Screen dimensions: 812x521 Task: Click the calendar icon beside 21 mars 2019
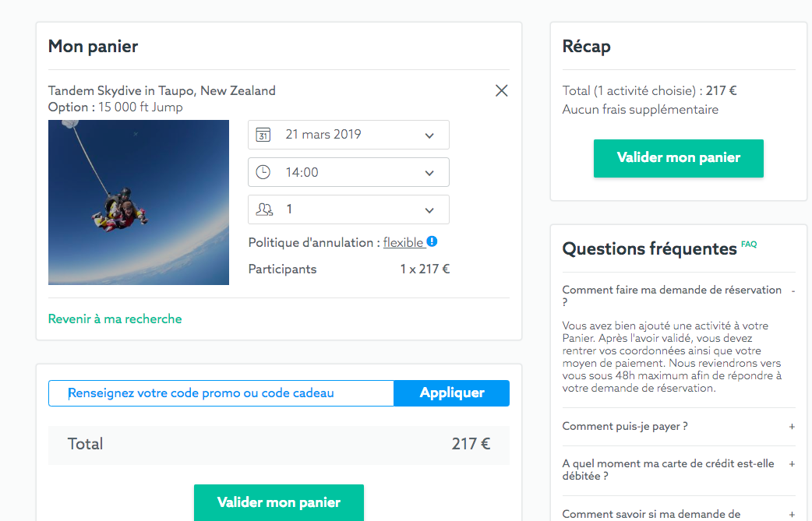263,135
